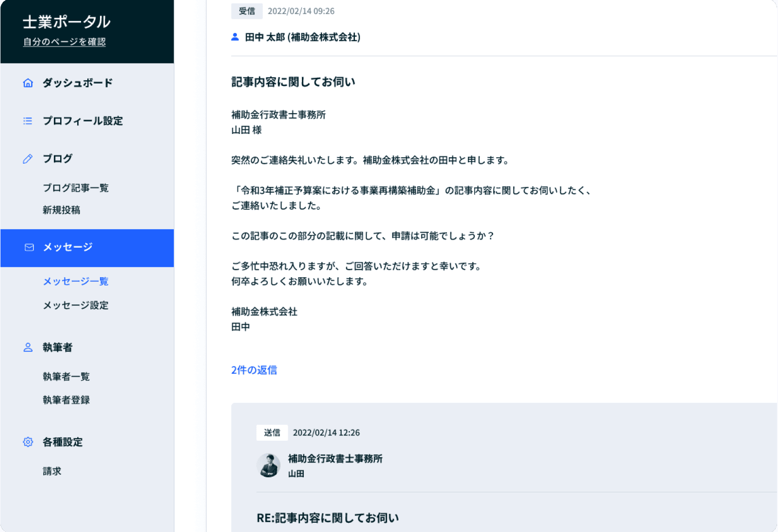Open メッセージ設定 submenu item
This screenshot has width=778, height=532.
(76, 305)
